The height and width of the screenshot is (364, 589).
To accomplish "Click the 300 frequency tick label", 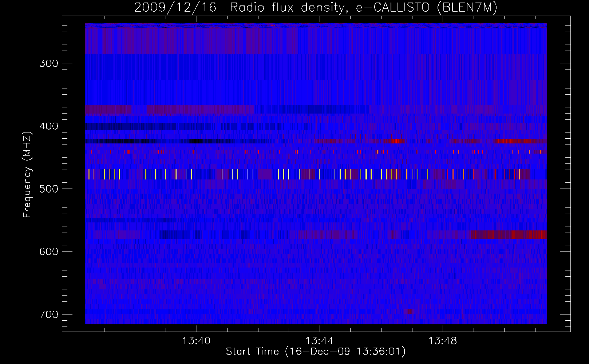I will [49, 63].
